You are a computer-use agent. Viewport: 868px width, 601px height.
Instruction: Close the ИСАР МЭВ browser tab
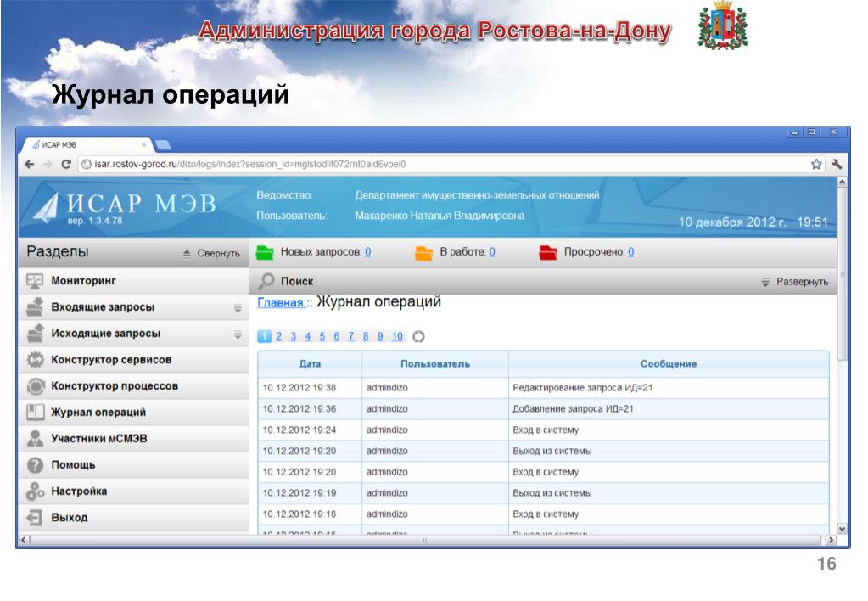pyautogui.click(x=144, y=144)
